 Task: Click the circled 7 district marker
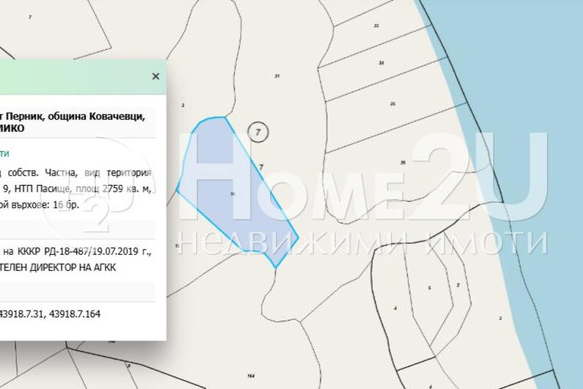point(258,132)
